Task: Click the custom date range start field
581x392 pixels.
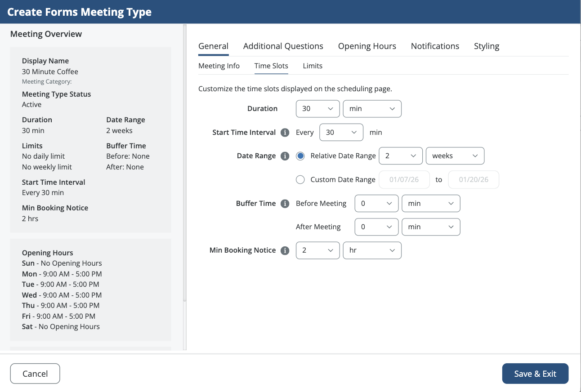Action: (x=404, y=180)
